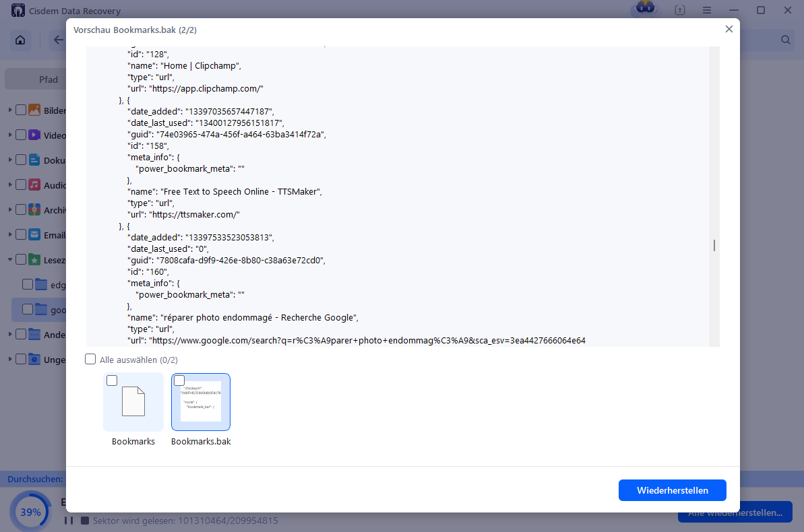Click the Cisdem app logo
This screenshot has height=532, width=804.
(18, 10)
